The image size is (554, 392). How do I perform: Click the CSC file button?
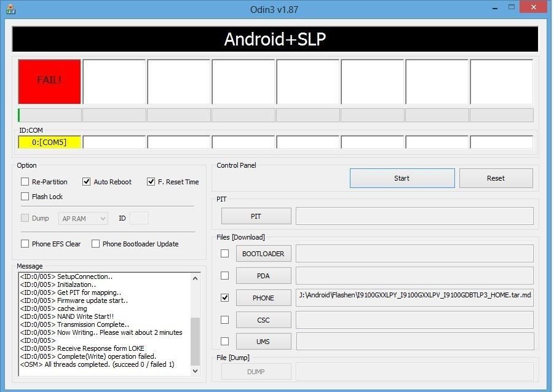tap(264, 320)
